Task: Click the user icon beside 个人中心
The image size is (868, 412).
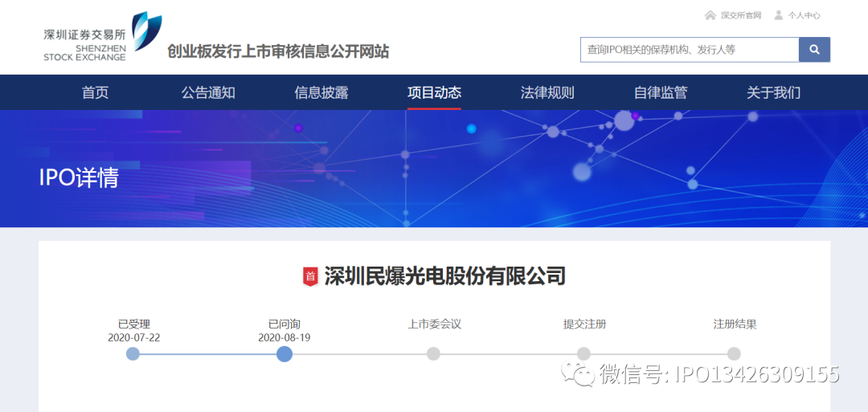Action: (778, 15)
